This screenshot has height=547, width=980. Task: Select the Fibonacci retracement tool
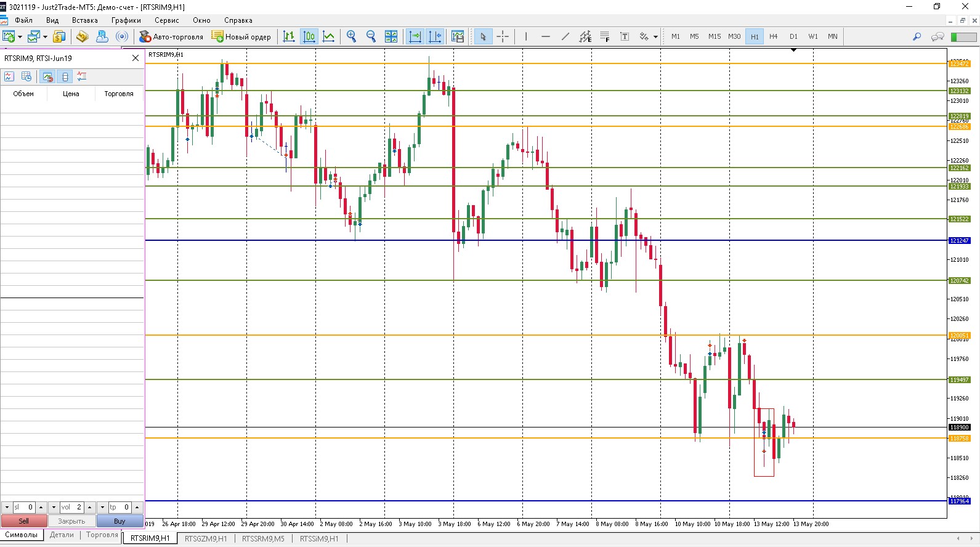[x=605, y=36]
